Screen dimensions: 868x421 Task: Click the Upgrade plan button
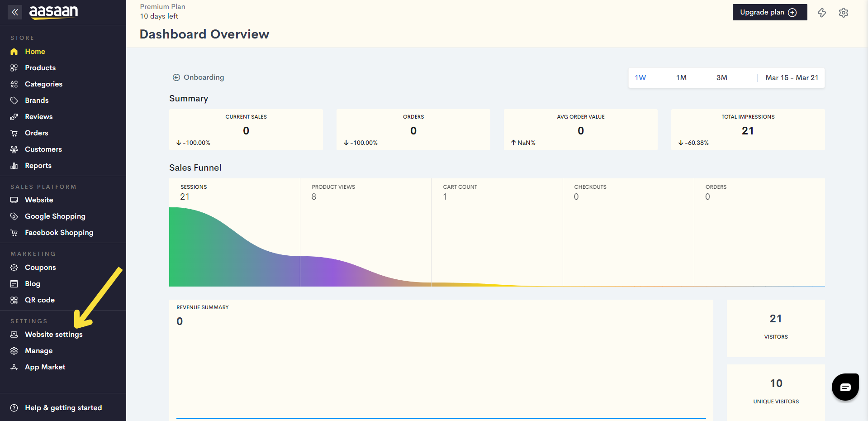coord(769,12)
